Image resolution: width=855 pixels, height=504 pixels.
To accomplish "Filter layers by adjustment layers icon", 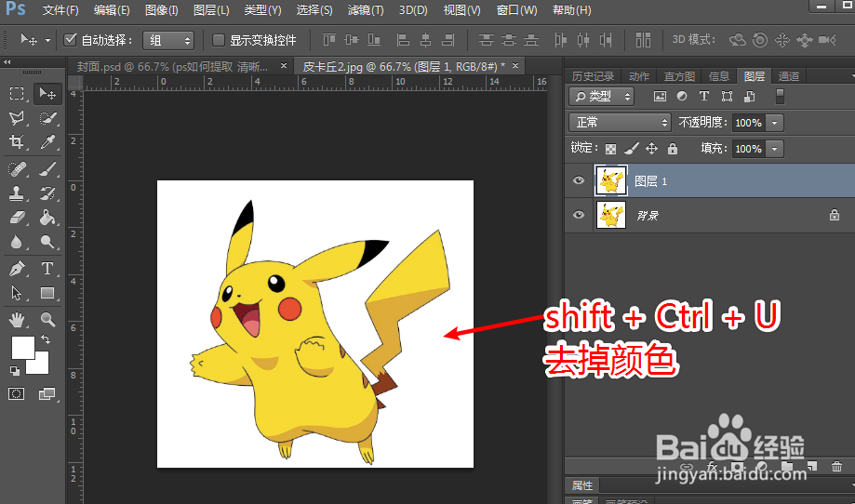I will pos(682,97).
